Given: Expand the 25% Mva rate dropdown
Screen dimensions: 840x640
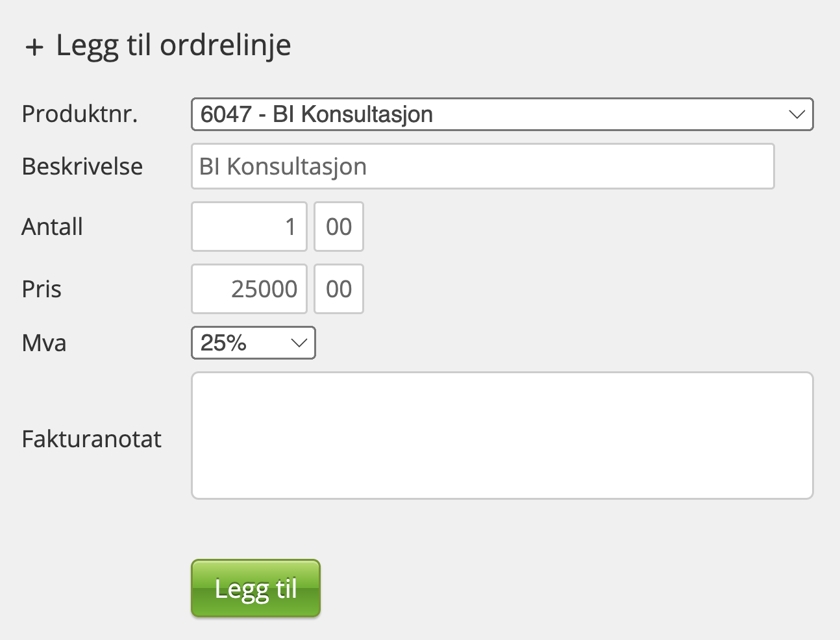Looking at the screenshot, I should pos(253,343).
